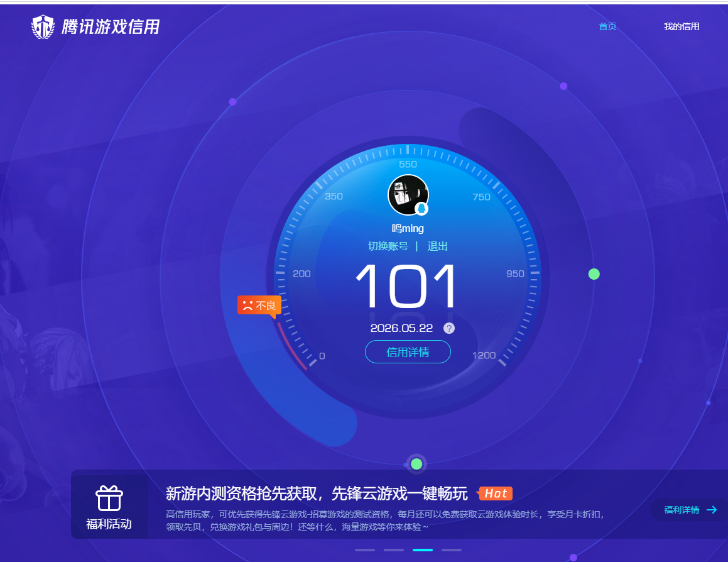Click the green dot at circle bottom

[x=416, y=464]
